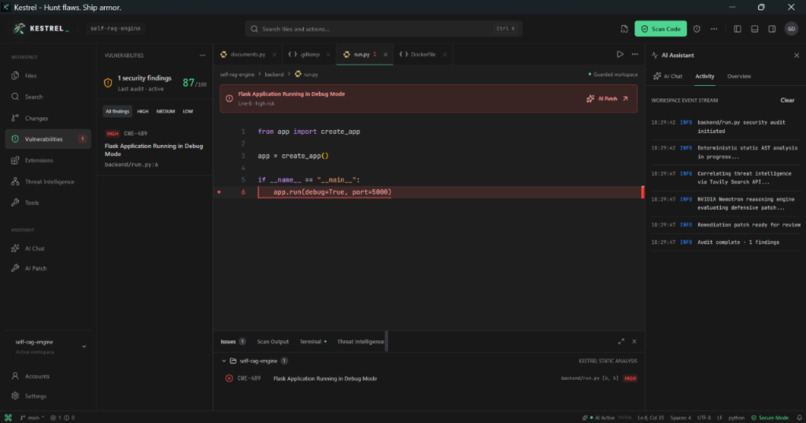Close the AI Assistant panel

[x=797, y=55]
